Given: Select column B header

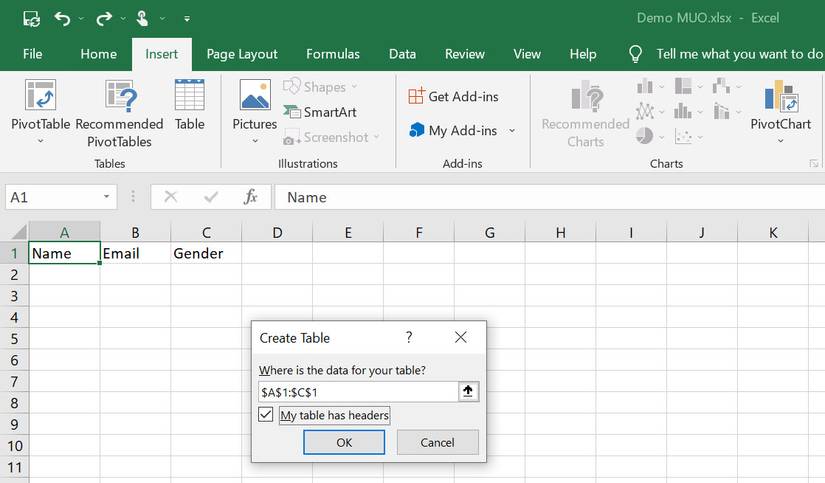Looking at the screenshot, I should [x=135, y=232].
